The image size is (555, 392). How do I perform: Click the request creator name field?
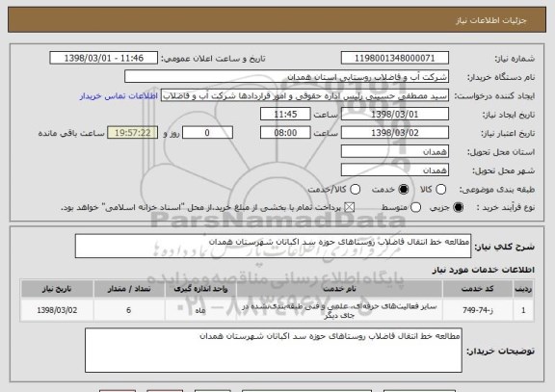point(304,95)
